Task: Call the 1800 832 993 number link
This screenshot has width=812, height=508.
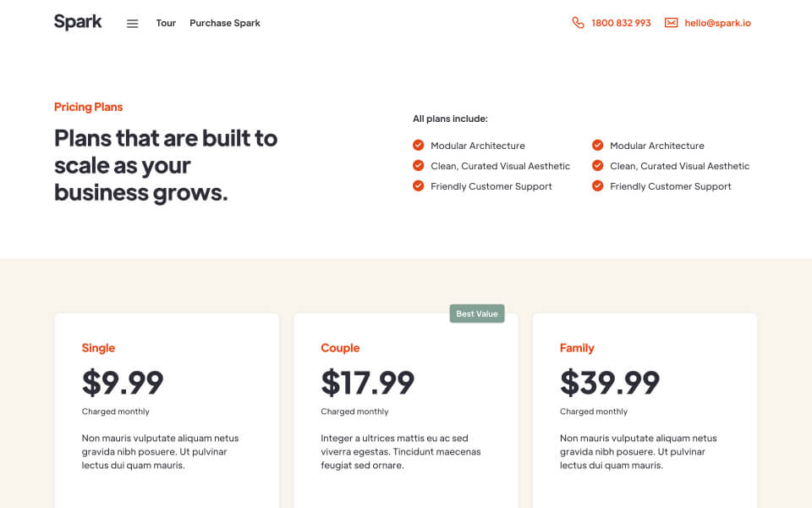Action: (621, 23)
